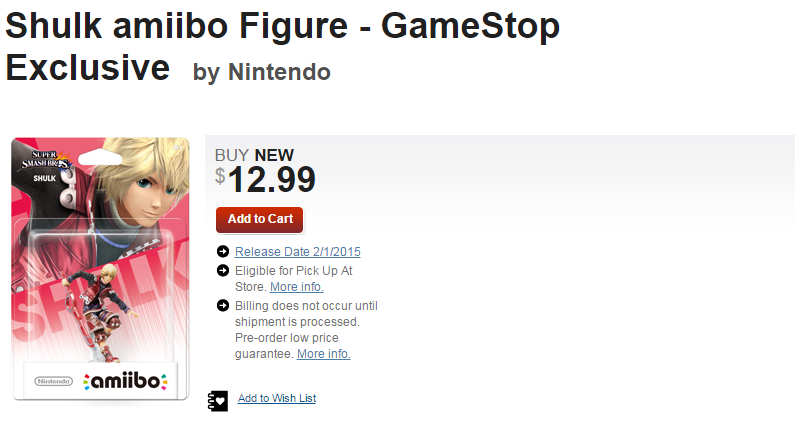Click the BUY NEW label

coord(254,155)
